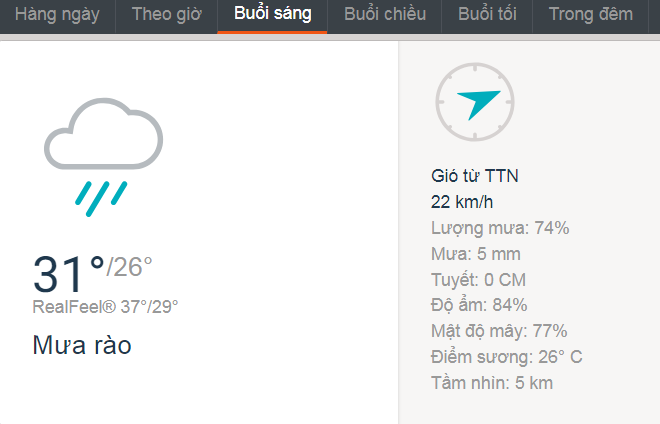Click the teal raindrops under the cloud
The height and width of the screenshot is (424, 660).
[x=101, y=199]
